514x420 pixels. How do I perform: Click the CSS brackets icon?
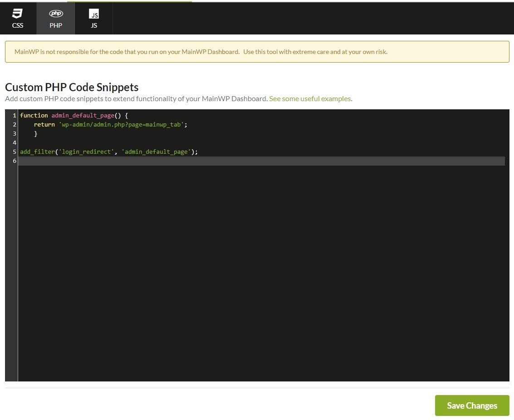17,14
